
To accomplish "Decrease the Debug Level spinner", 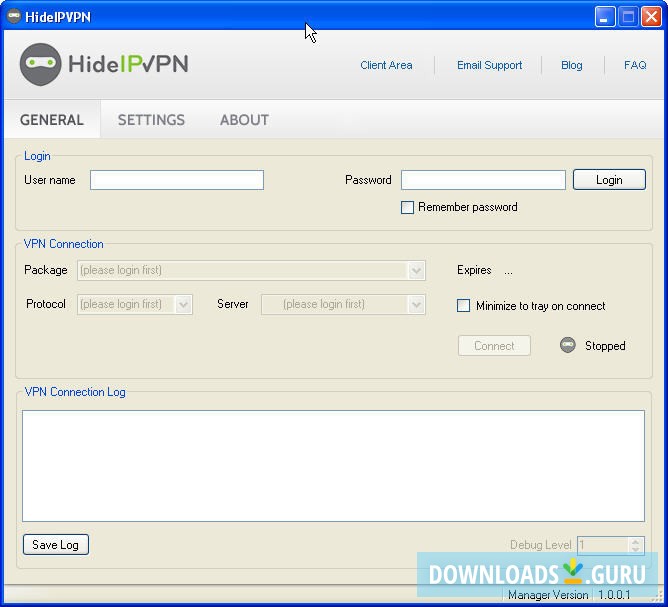I will point(635,549).
